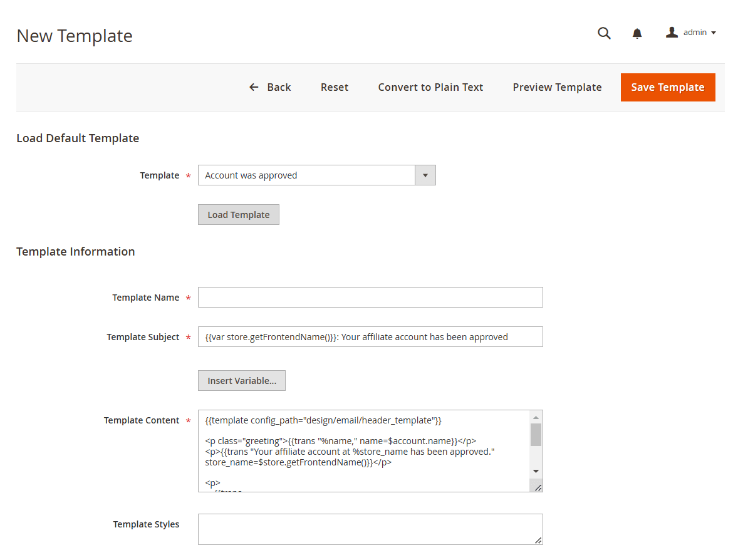733x560 pixels.
Task: Click the Template Content scrollbar down arrow
Action: (536, 471)
